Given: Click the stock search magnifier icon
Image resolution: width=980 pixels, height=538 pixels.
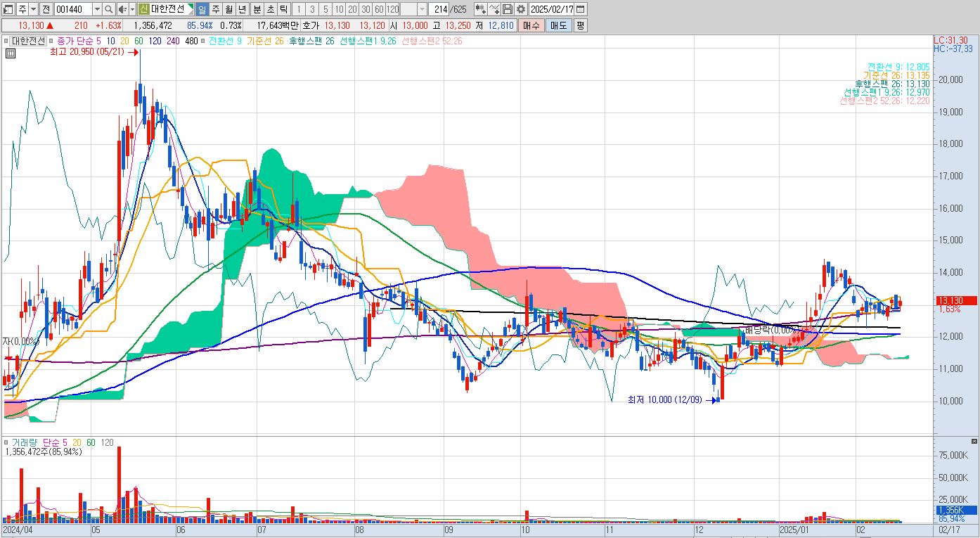Looking at the screenshot, I should point(109,9).
